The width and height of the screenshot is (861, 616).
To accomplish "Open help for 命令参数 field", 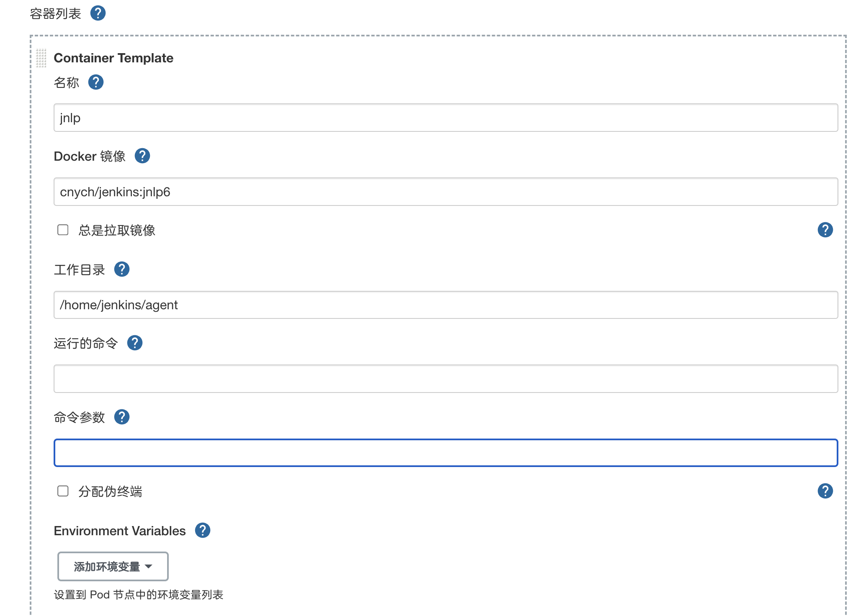I will tap(122, 417).
